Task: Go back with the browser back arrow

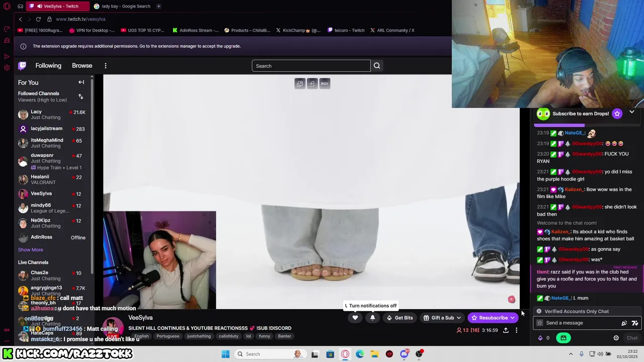Action: click(x=20, y=19)
